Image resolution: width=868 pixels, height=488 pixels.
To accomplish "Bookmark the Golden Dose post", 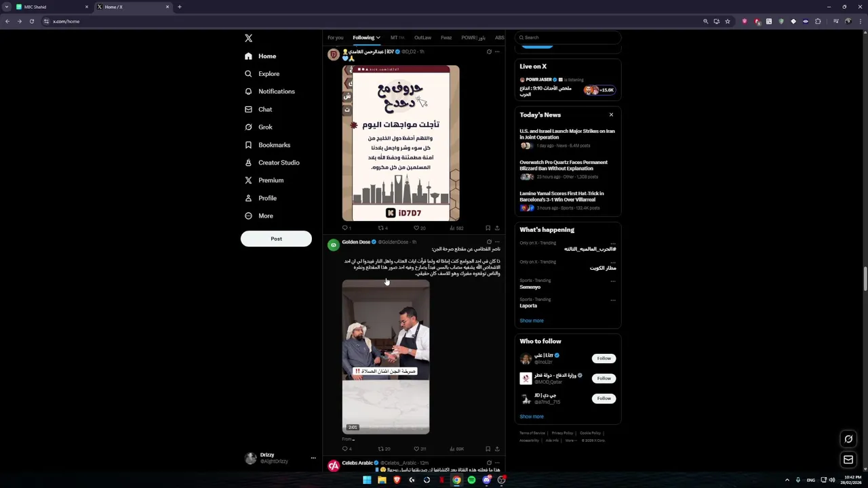I will point(488,449).
